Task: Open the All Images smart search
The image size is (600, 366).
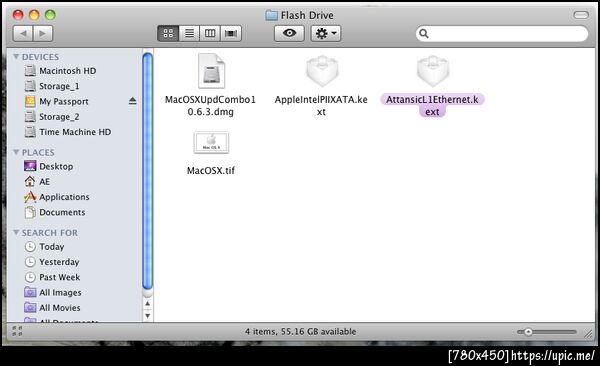Action: [x=60, y=292]
